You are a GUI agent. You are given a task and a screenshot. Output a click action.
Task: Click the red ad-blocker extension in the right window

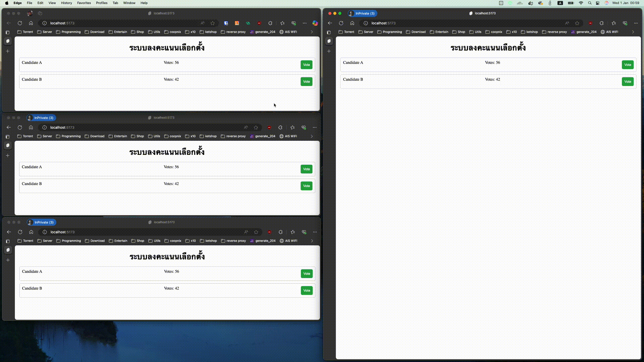click(x=590, y=23)
